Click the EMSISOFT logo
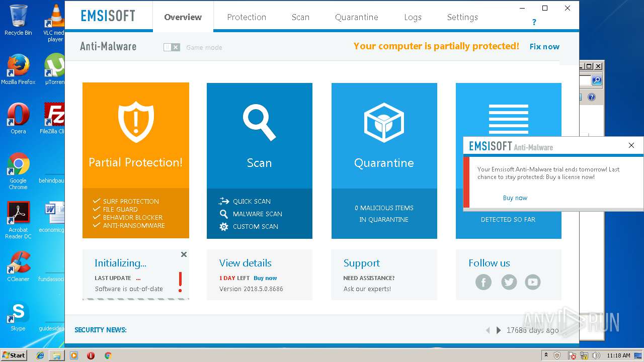The width and height of the screenshot is (644, 362). (x=108, y=16)
